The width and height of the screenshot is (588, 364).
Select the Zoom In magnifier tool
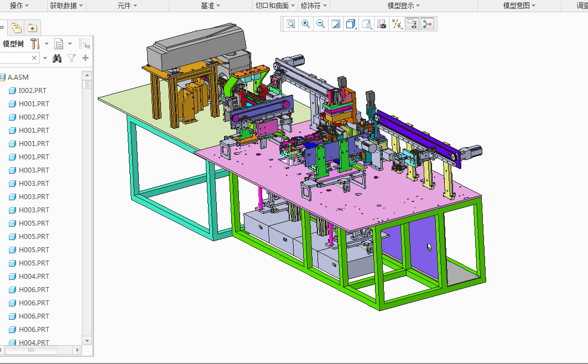(305, 24)
